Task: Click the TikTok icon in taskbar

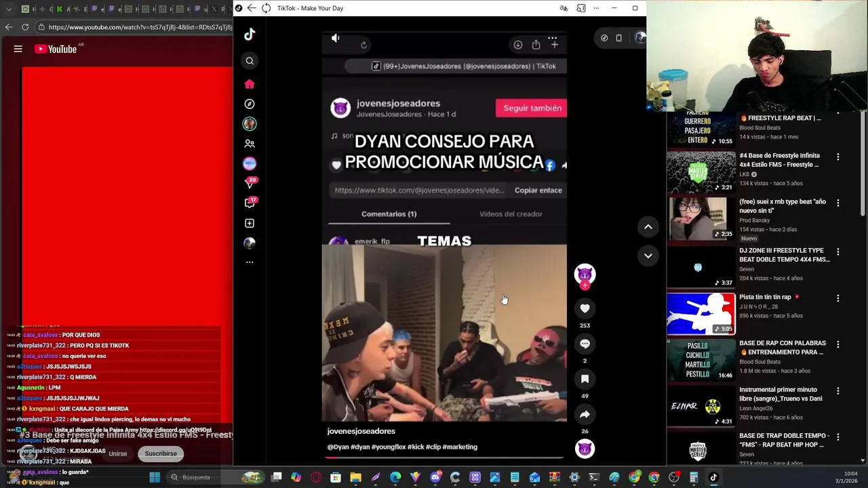Action: pyautogui.click(x=713, y=477)
